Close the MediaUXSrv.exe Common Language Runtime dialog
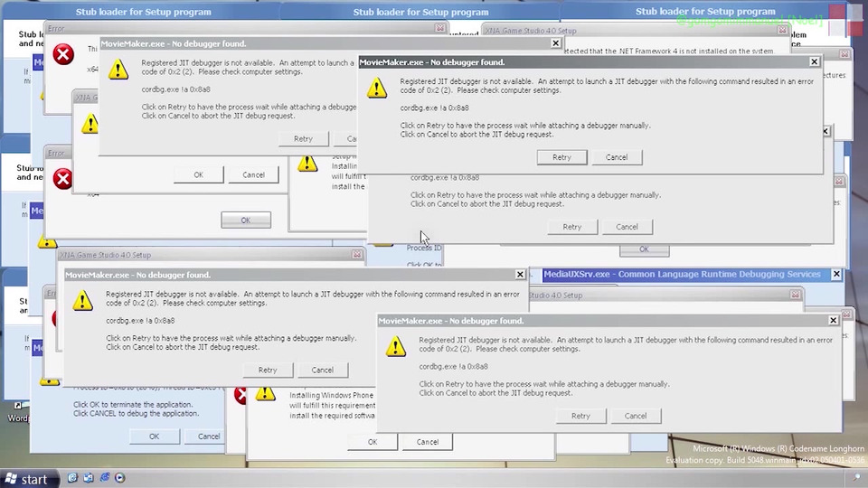 click(x=836, y=274)
